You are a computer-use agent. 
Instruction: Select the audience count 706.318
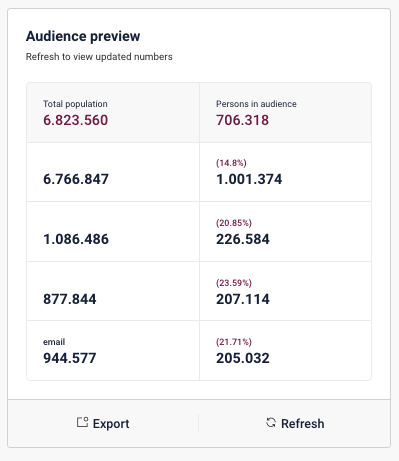tap(242, 120)
